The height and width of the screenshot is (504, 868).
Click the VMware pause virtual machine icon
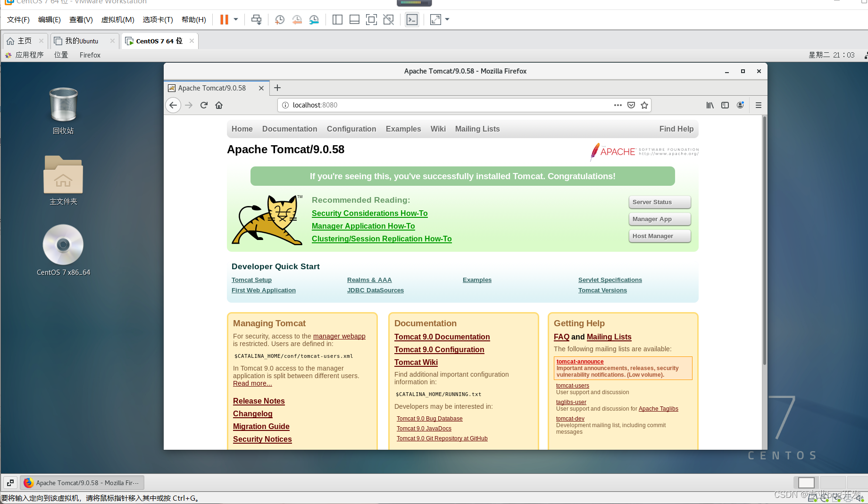coord(224,20)
